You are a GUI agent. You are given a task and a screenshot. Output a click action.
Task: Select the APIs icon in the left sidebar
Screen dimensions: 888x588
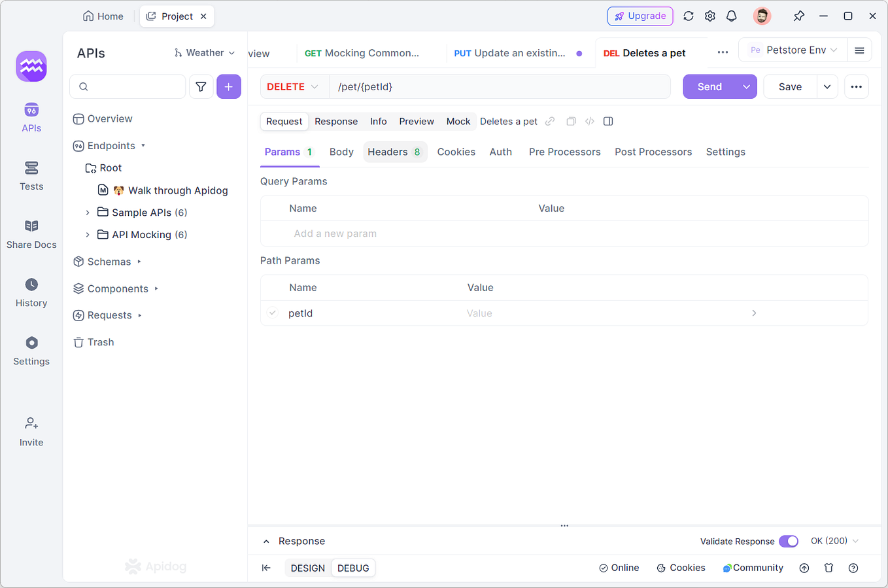pyautogui.click(x=31, y=118)
